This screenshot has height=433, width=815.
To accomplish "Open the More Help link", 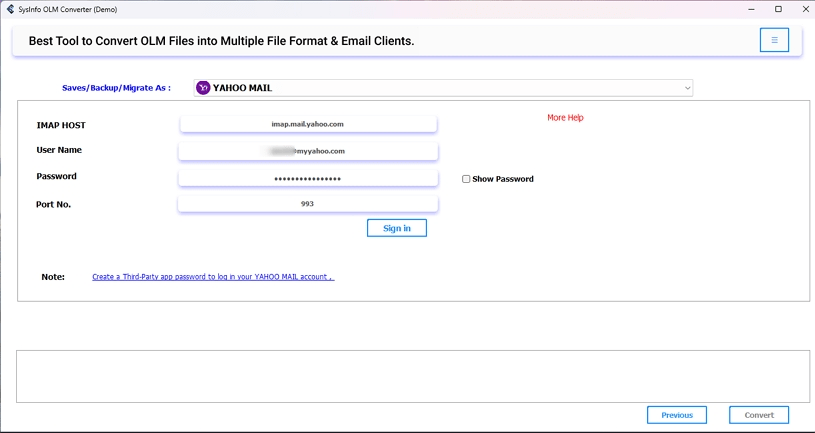I will point(565,118).
